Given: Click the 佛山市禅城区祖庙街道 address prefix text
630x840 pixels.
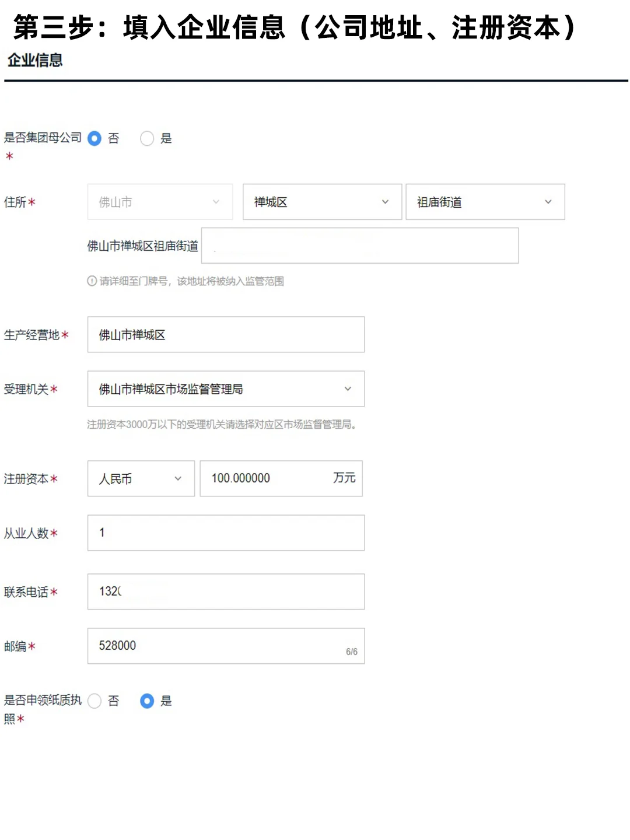Looking at the screenshot, I should point(142,246).
